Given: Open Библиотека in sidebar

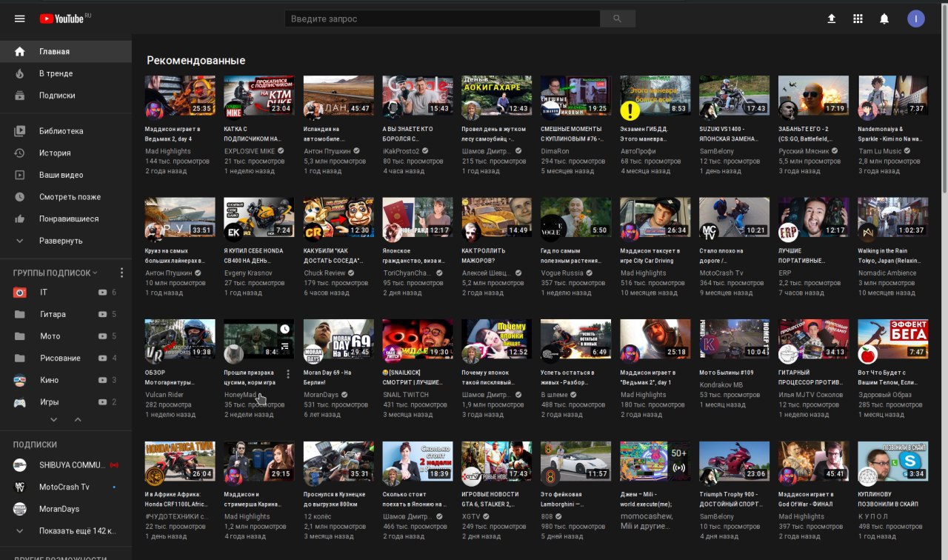Looking at the screenshot, I should point(65,131).
